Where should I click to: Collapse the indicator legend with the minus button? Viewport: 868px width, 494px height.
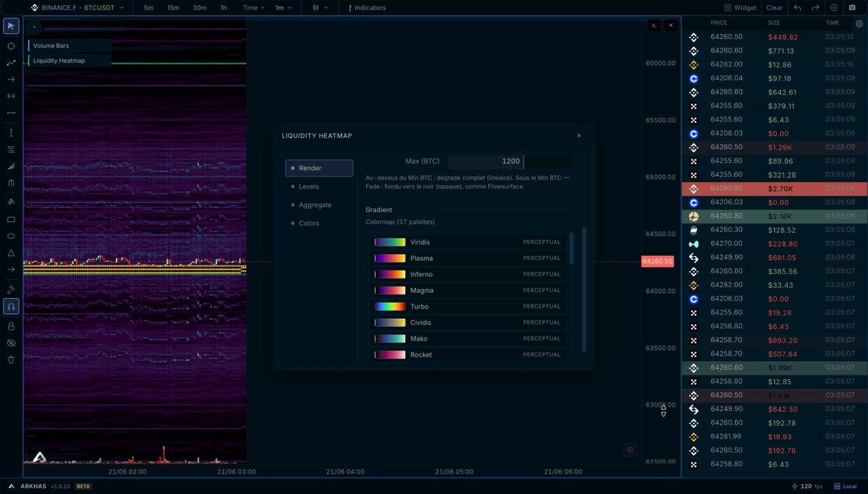pos(34,27)
